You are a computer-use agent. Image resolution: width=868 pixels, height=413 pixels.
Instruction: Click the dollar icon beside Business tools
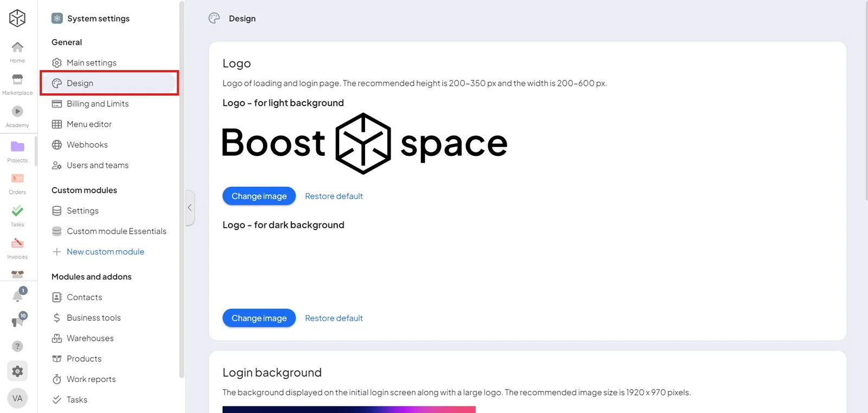point(56,318)
